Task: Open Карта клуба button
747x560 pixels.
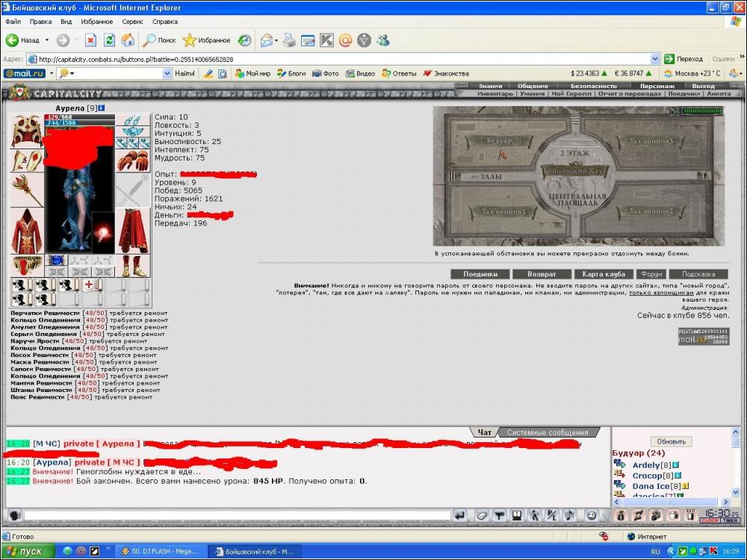Action: tap(604, 274)
